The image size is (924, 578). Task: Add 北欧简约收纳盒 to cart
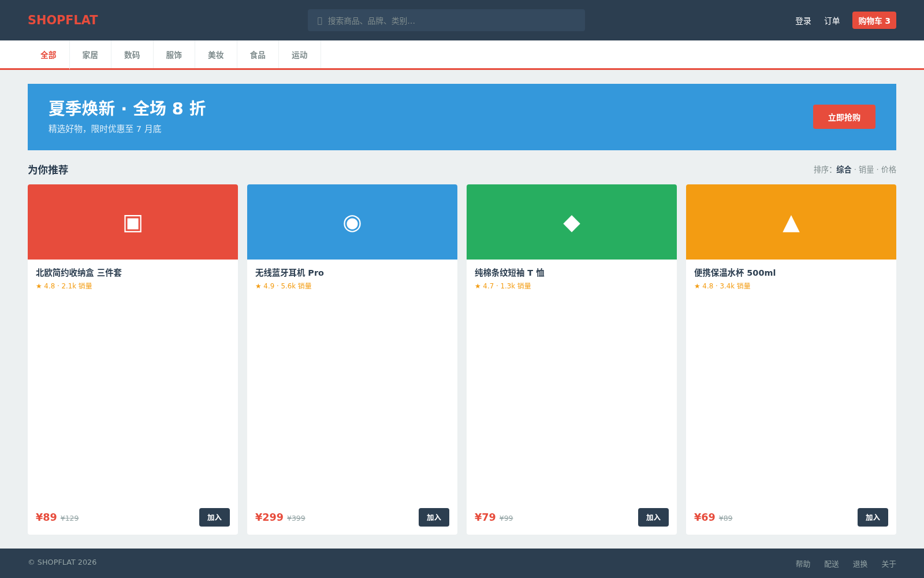pyautogui.click(x=214, y=517)
